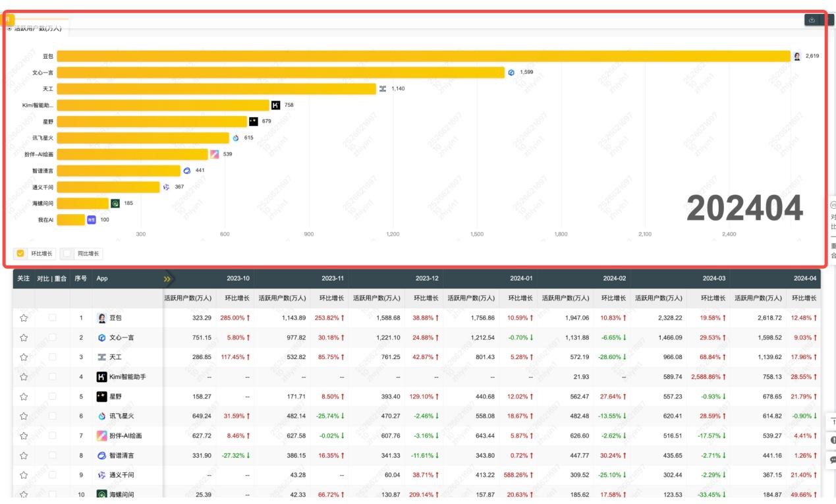This screenshot has width=836, height=504.
Task: Click the 2023-10 month column header
Action: 238,279
